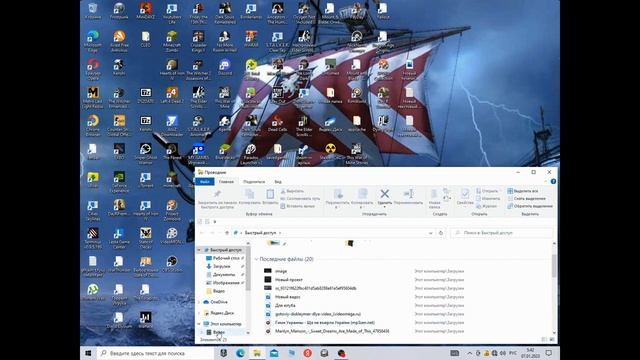Image resolution: width=640 pixels, height=360 pixels.
Task: Click Снять выделение in ribbon
Action: pyautogui.click(x=526, y=198)
